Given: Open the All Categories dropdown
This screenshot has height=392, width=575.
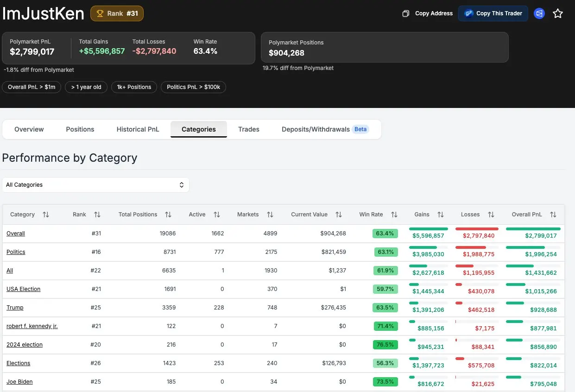Looking at the screenshot, I should click(96, 184).
